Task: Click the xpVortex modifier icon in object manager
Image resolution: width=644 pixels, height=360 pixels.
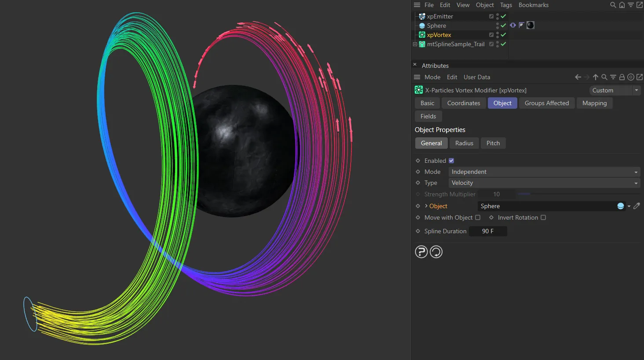Action: coord(422,35)
